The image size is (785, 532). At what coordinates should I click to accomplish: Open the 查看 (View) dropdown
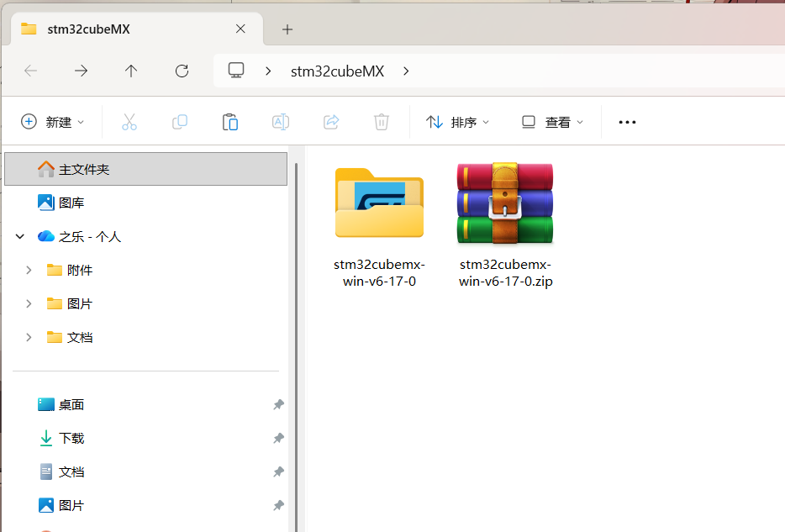[553, 122]
